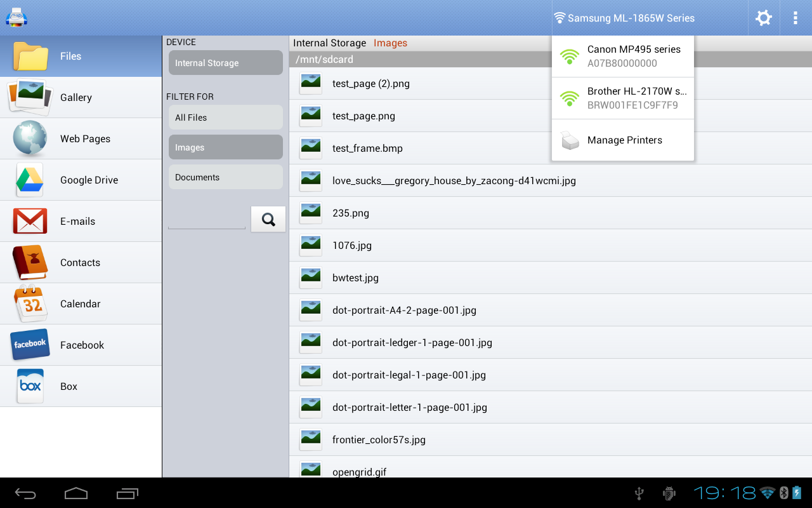Open the settings gear icon
Viewport: 812px width, 508px height.
[x=763, y=18]
